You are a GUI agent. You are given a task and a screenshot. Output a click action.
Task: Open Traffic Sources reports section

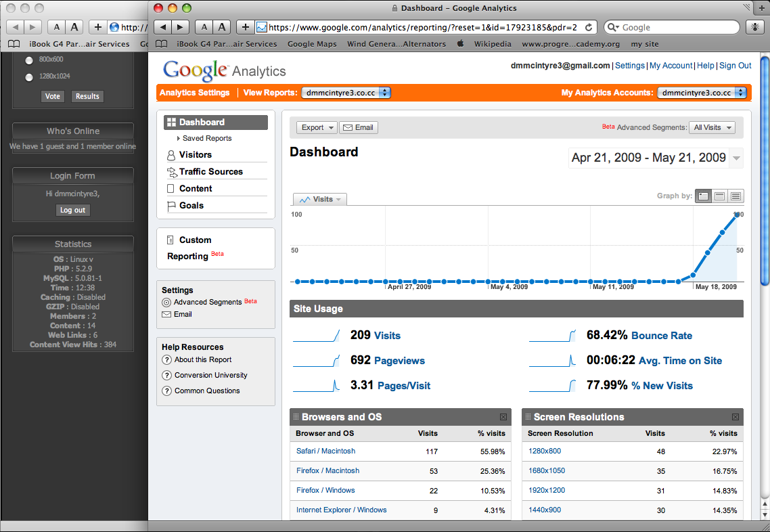[211, 171]
